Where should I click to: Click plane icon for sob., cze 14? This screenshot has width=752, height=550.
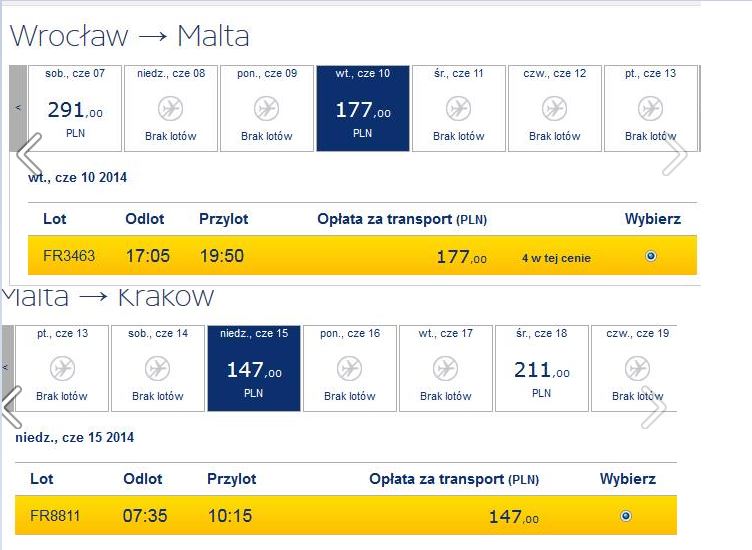tap(157, 368)
